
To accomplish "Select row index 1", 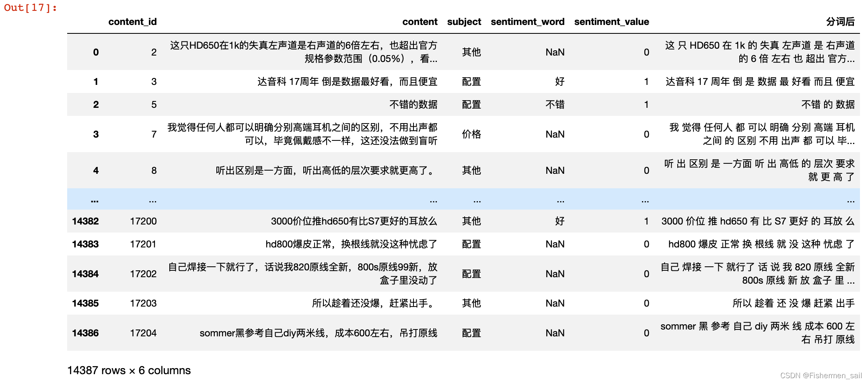I will [96, 82].
